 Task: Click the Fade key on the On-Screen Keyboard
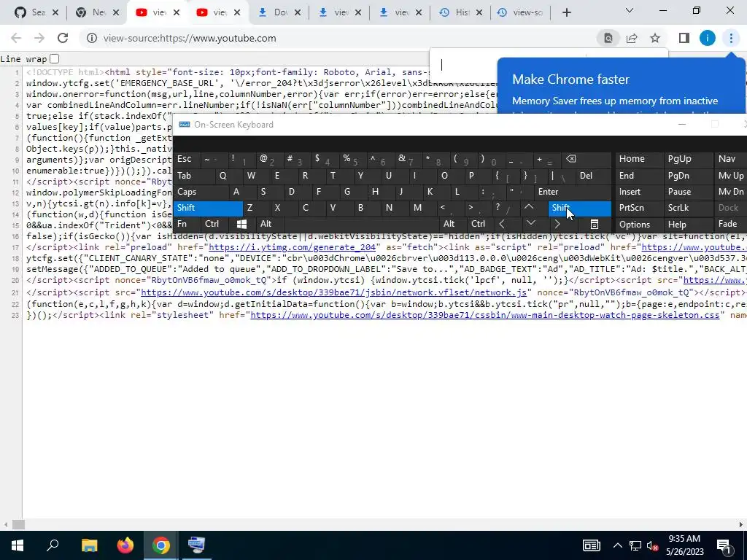click(x=730, y=224)
